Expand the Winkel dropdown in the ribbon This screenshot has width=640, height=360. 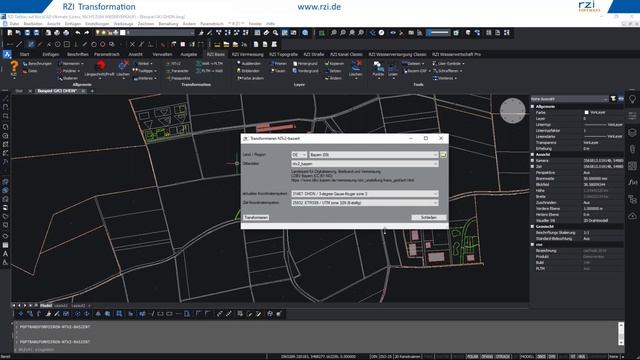(143, 64)
